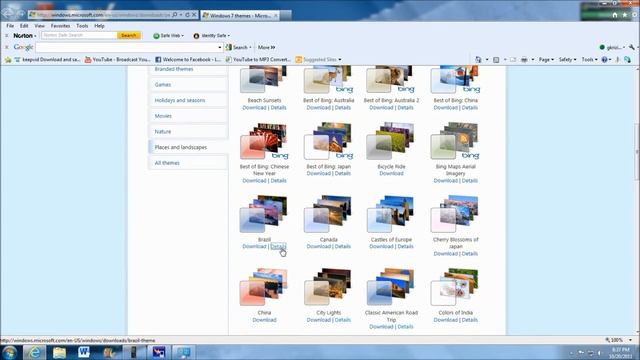Open the YouTube Broadcast favorites bookmark
The width and height of the screenshot is (640, 360).
pos(118,60)
